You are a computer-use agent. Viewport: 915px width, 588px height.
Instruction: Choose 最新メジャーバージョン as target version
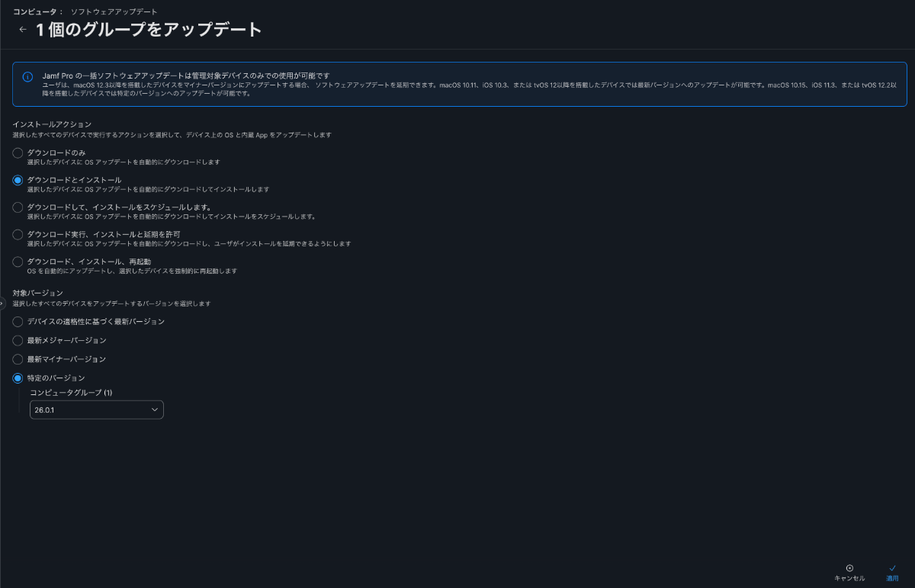tap(18, 341)
